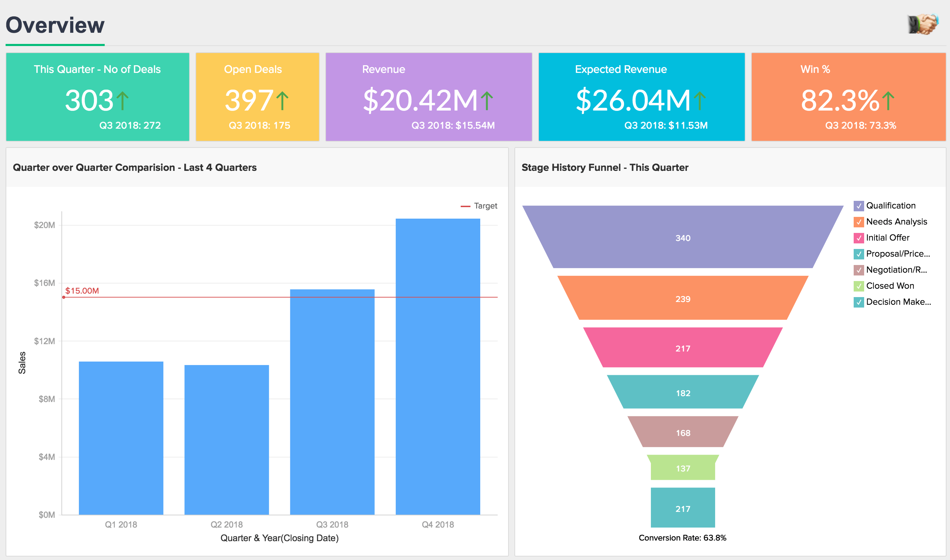
Task: Click the Expected Revenue card title
Action: (621, 69)
